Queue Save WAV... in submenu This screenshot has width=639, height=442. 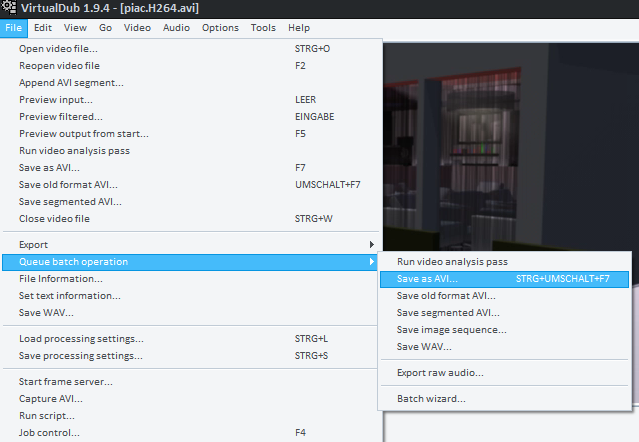[505, 347]
